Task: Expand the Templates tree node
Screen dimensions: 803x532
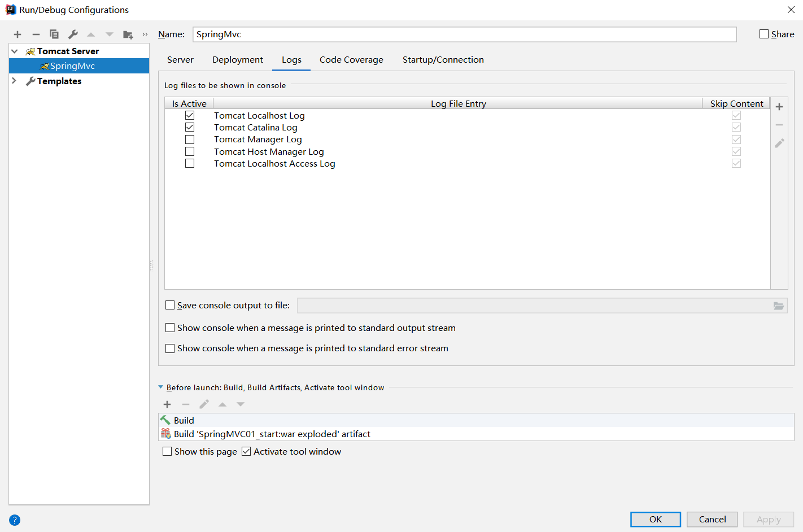Action: click(15, 81)
